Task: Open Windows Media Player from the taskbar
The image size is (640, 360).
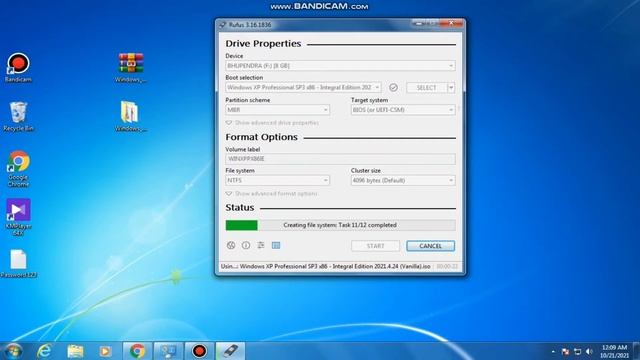Action: pos(105,351)
